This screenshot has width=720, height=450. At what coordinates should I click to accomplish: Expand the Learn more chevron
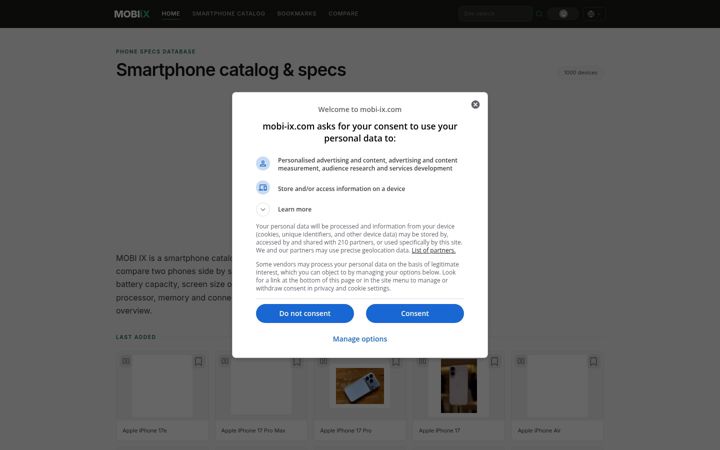coord(263,209)
